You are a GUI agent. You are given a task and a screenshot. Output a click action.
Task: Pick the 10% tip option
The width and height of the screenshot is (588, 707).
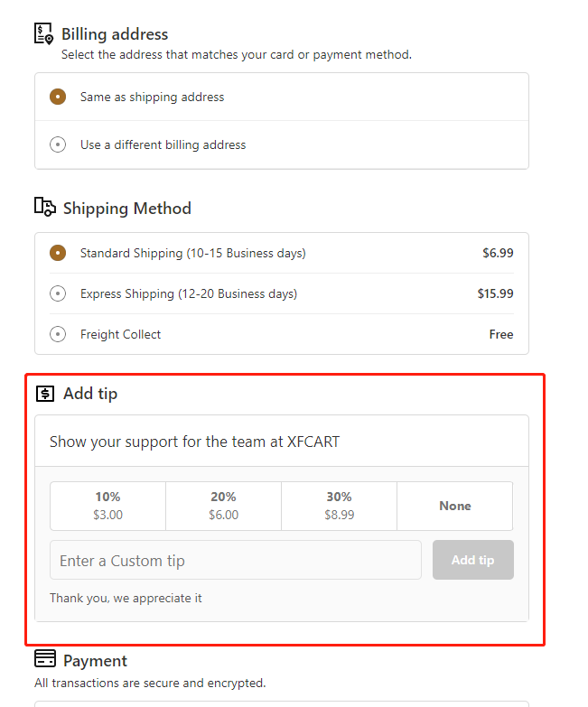tap(107, 506)
